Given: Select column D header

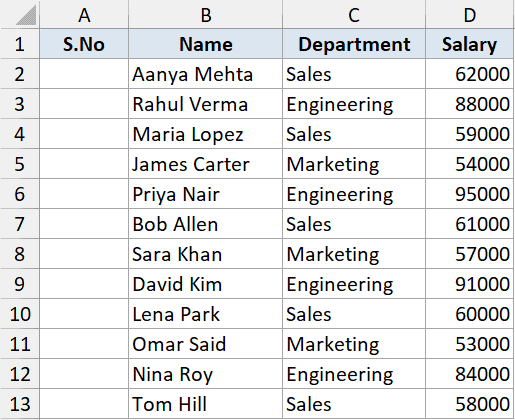Looking at the screenshot, I should click(469, 14).
